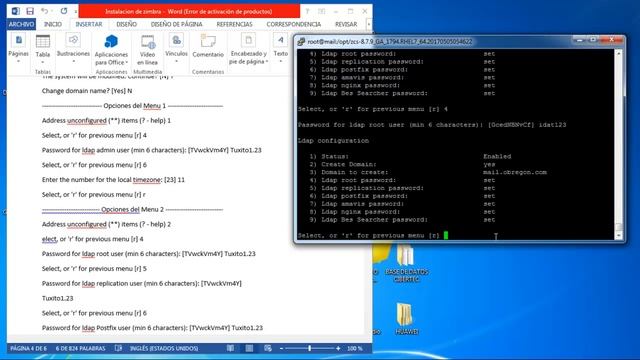The image size is (640, 360).
Task: Adjust the zoom slider handle
Action: [310, 348]
